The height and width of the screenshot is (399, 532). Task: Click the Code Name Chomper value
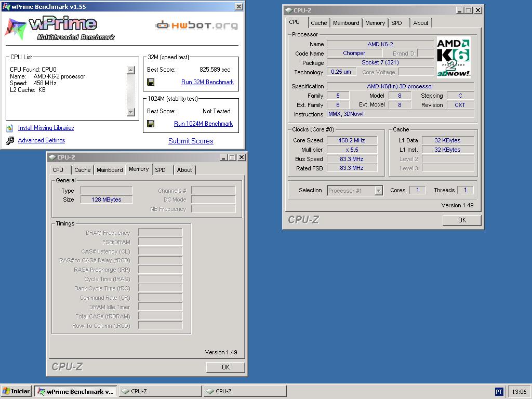point(354,54)
